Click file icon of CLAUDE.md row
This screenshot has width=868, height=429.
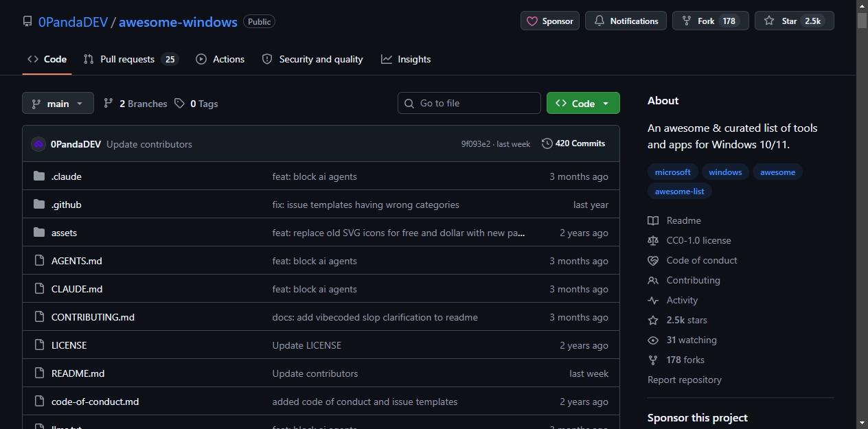(39, 289)
